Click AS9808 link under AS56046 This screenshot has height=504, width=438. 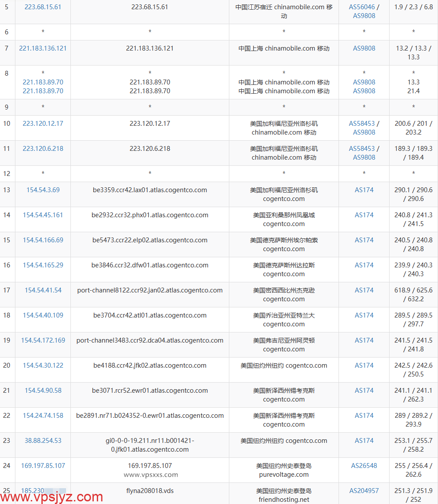[364, 16]
